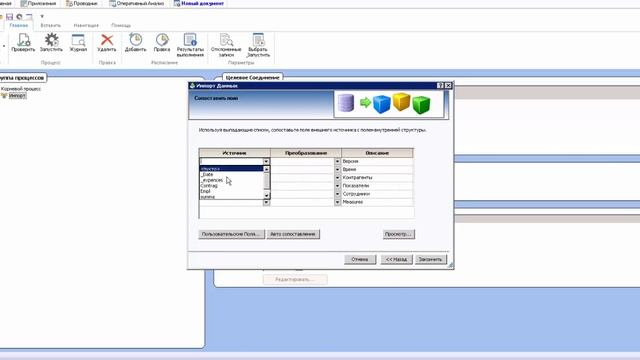Click the Закончить button

coord(431,259)
